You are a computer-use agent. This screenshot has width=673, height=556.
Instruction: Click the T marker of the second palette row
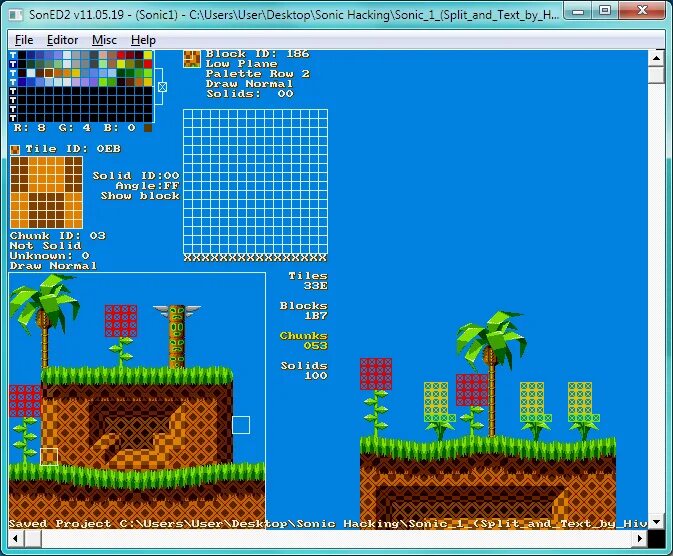tap(13, 64)
